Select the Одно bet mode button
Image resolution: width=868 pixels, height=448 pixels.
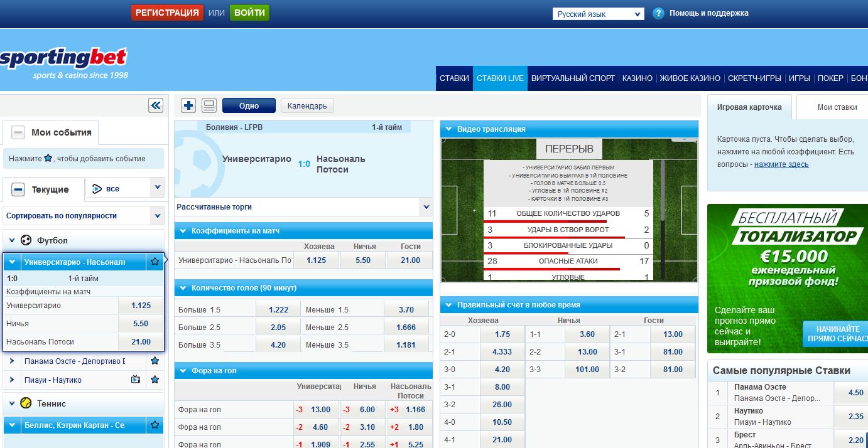point(249,105)
